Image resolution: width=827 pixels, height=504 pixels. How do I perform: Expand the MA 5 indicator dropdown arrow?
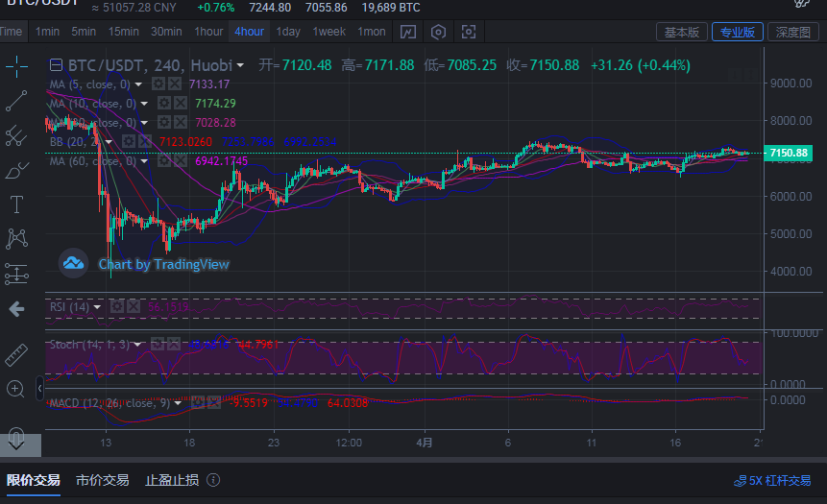[x=138, y=84]
